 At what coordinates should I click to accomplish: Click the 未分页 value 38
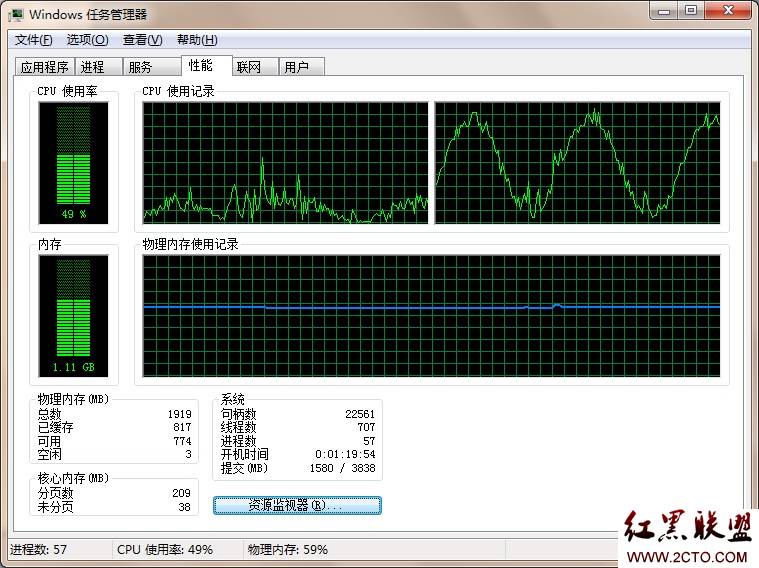click(184, 507)
